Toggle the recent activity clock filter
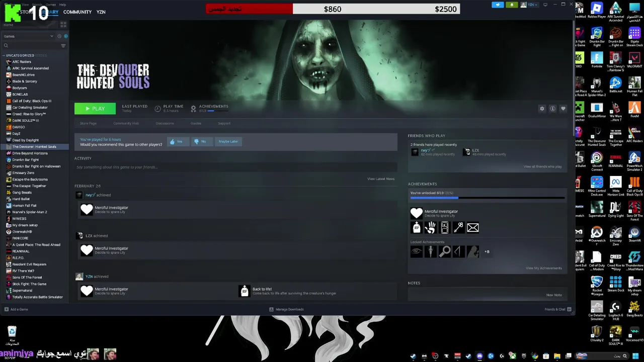The height and width of the screenshot is (362, 644). point(59,36)
